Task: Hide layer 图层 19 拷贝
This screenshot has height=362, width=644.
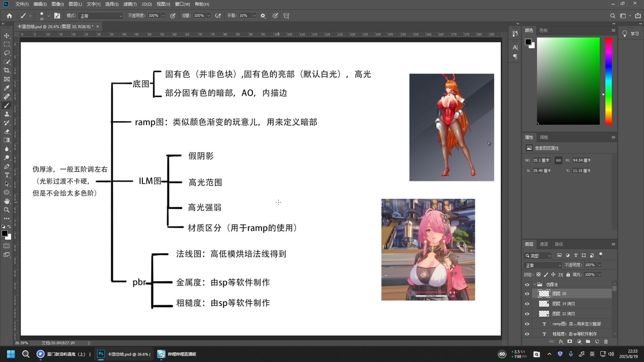Action: tap(527, 304)
